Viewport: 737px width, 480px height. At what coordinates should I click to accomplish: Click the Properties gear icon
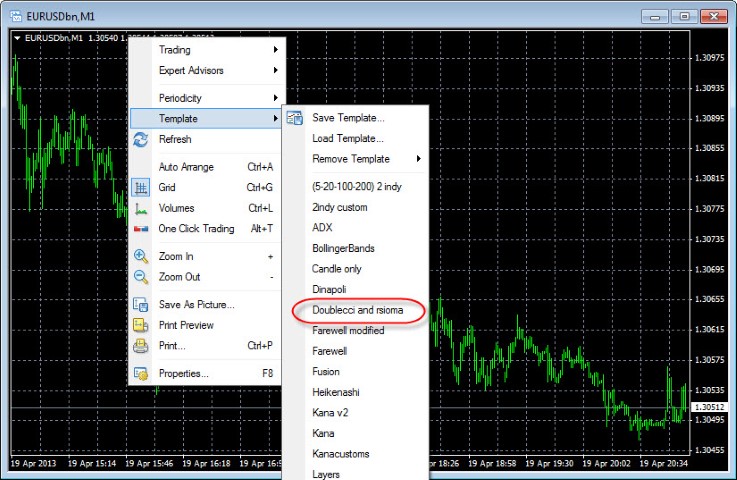click(x=141, y=373)
